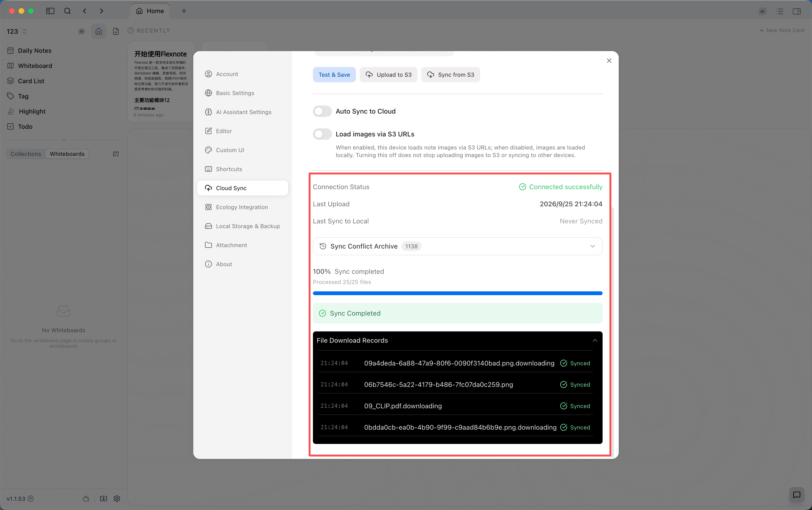
Task: Create new note with document-plus icon
Action: click(x=116, y=31)
